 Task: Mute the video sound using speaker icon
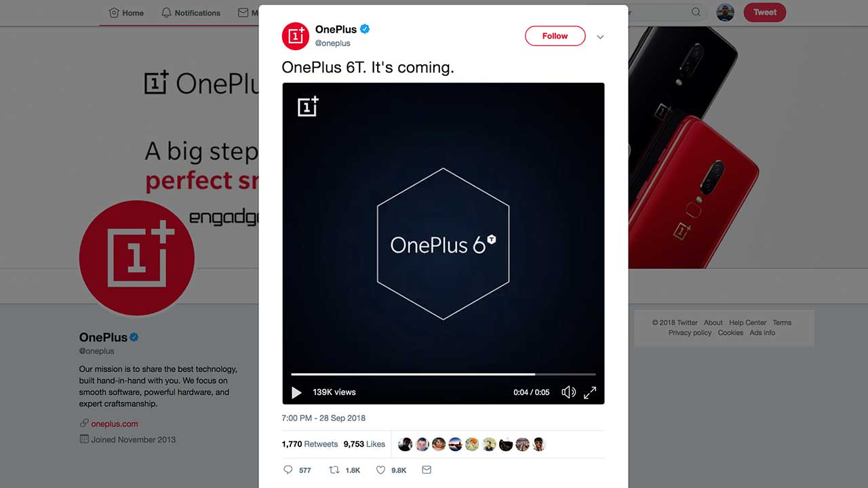tap(568, 392)
